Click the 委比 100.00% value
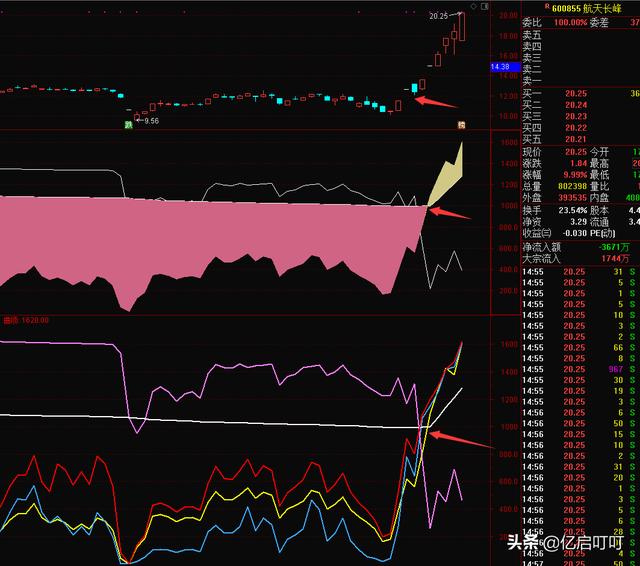 coord(571,22)
